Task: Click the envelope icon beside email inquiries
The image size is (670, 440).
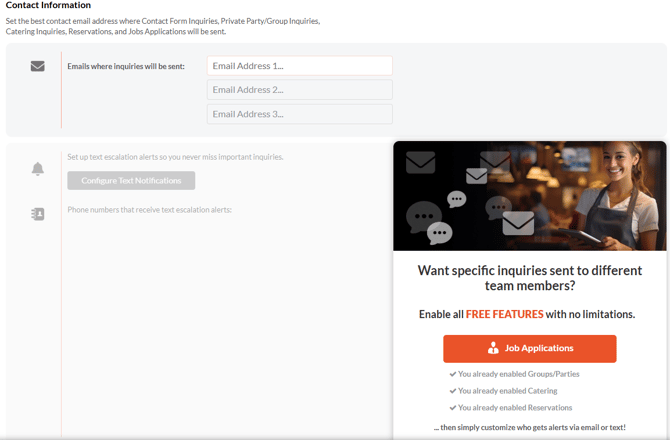Action: click(x=37, y=67)
